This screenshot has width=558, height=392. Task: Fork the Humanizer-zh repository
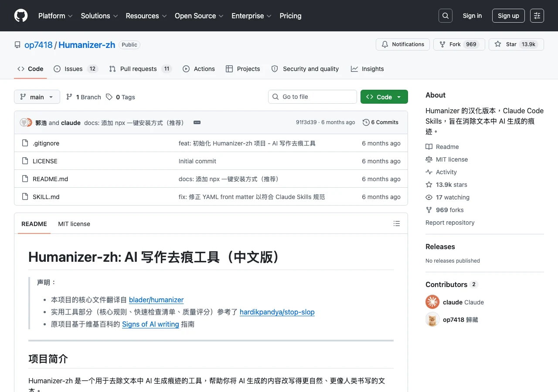pos(459,44)
